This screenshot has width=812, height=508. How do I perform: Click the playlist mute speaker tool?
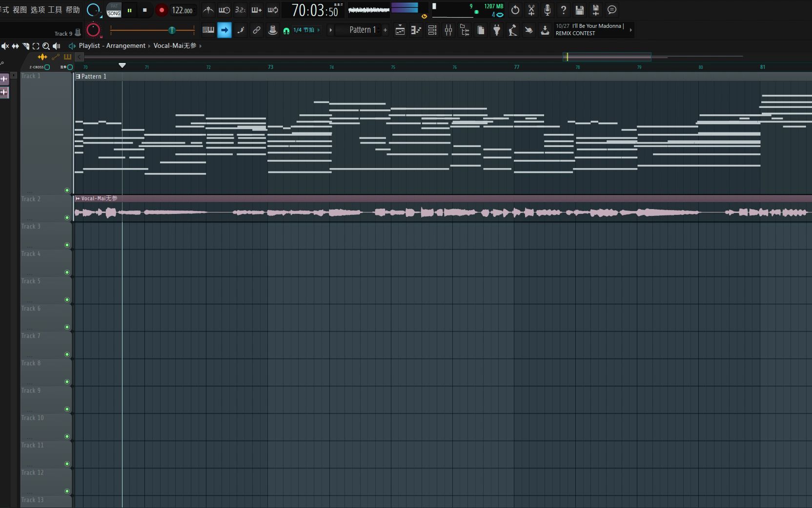click(5, 46)
